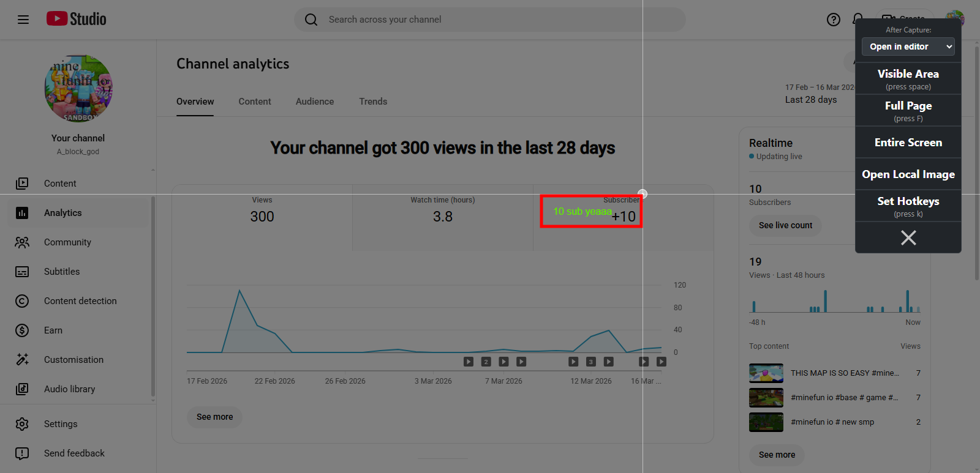Go to Subtitles in the sidebar
This screenshot has height=473, width=980.
click(x=62, y=272)
